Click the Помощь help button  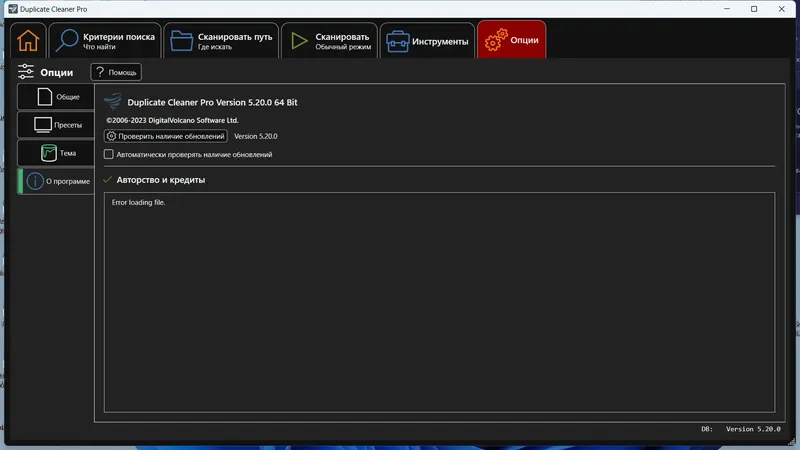[116, 72]
